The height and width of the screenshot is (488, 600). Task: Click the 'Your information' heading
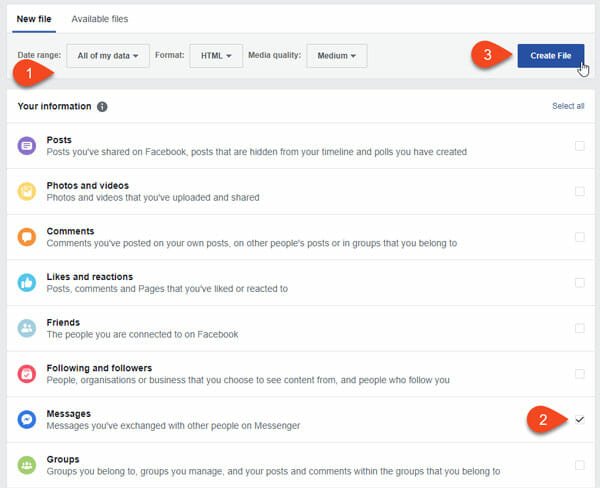pyautogui.click(x=54, y=106)
